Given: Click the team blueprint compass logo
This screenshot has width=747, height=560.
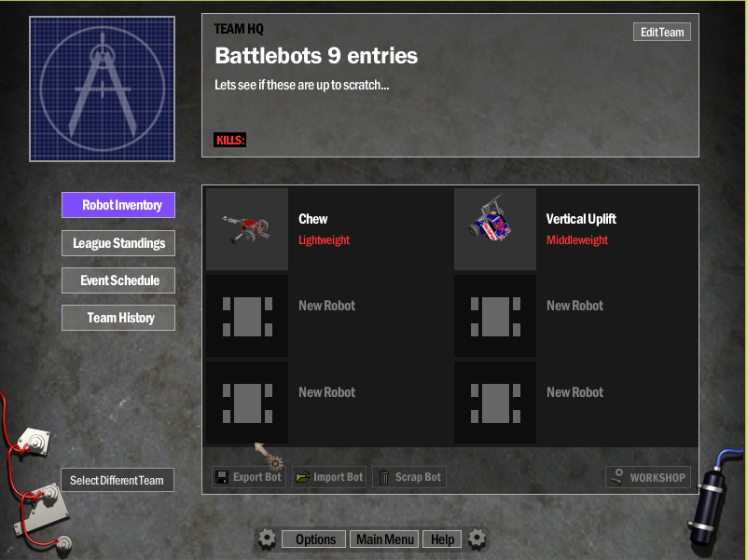Looking at the screenshot, I should 103,89.
